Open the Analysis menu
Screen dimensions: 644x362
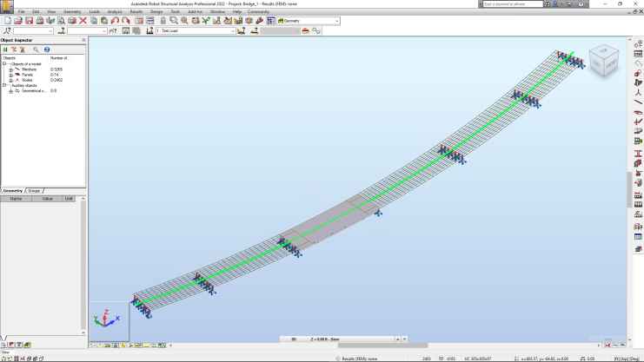pyautogui.click(x=115, y=11)
